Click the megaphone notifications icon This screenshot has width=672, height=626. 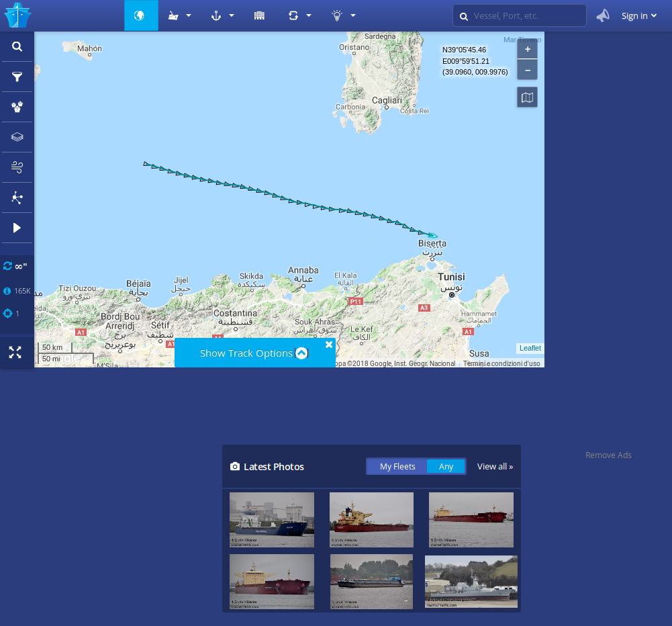[603, 15]
